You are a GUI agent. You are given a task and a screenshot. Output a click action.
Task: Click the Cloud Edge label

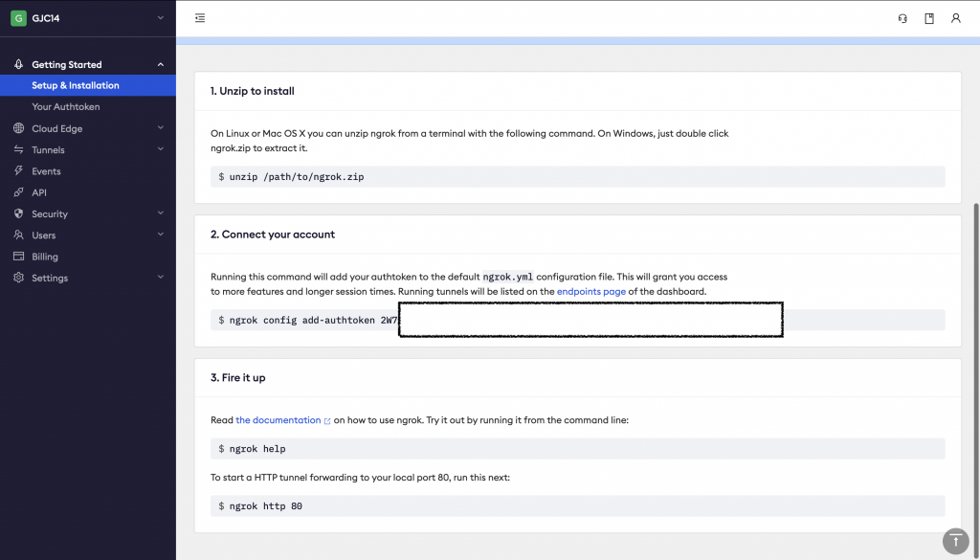(56, 128)
